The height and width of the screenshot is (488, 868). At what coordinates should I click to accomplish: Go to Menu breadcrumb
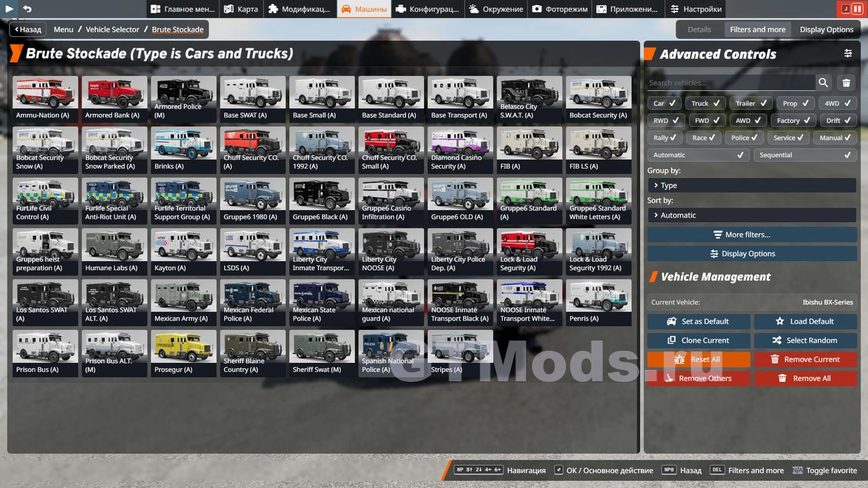64,29
